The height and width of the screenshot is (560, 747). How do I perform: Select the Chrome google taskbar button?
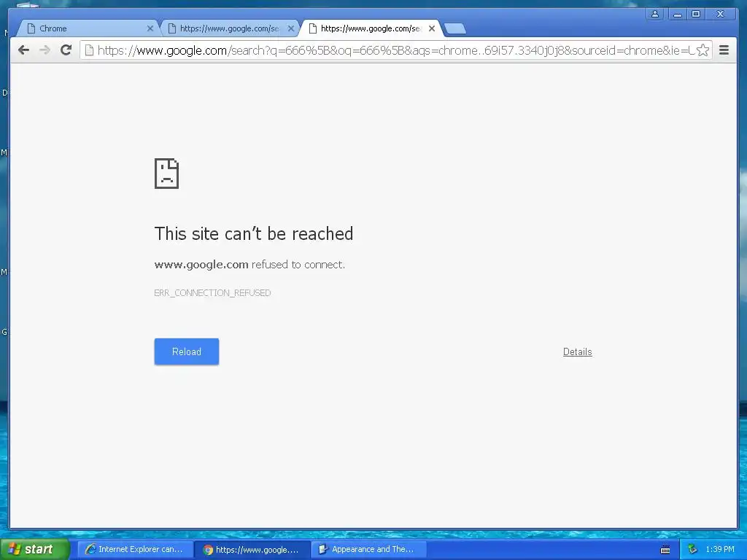[x=253, y=550]
